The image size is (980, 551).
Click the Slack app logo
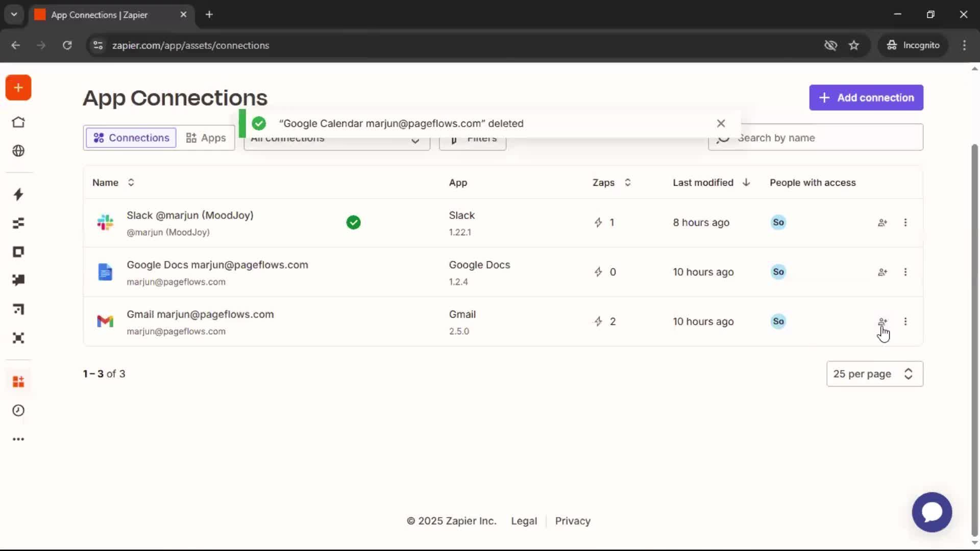tap(105, 222)
